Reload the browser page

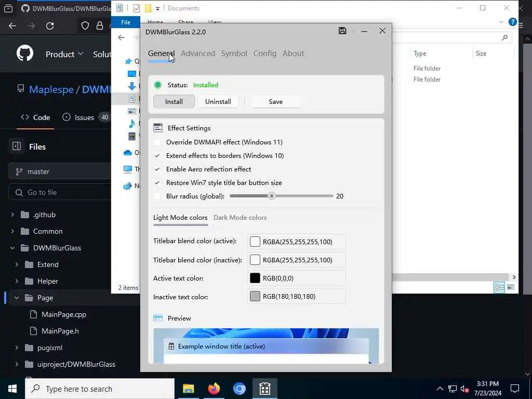(x=50, y=26)
